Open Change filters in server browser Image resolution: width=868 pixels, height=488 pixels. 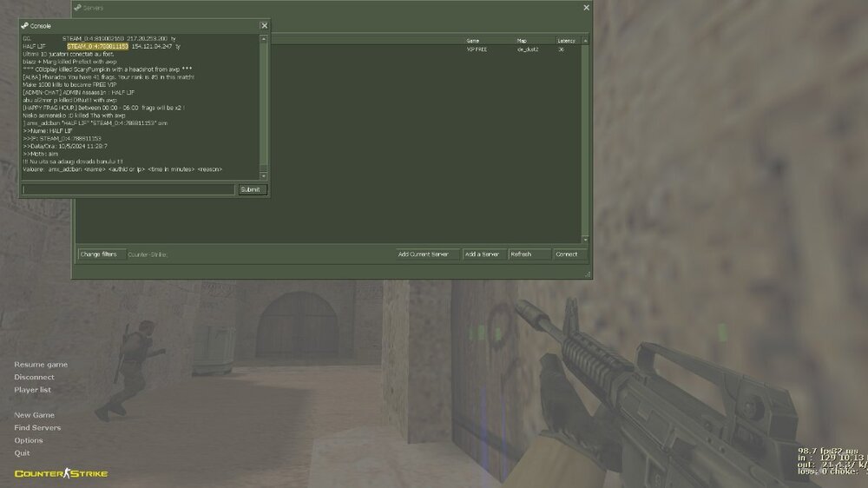point(99,254)
